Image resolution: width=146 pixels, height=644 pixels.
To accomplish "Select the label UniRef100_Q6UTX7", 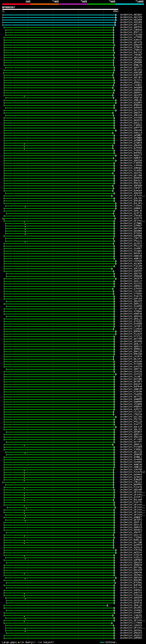I will point(131,67).
